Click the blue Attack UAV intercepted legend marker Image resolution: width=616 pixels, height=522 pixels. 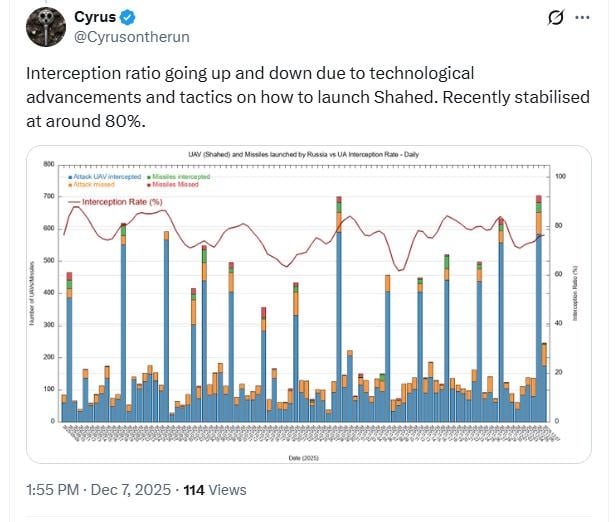pos(72,176)
